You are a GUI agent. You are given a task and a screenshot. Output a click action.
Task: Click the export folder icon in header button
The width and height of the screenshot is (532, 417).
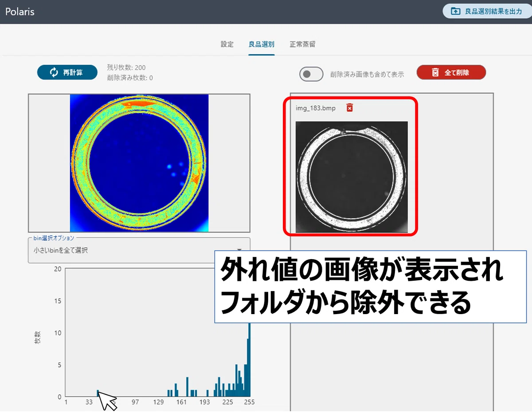tap(455, 11)
